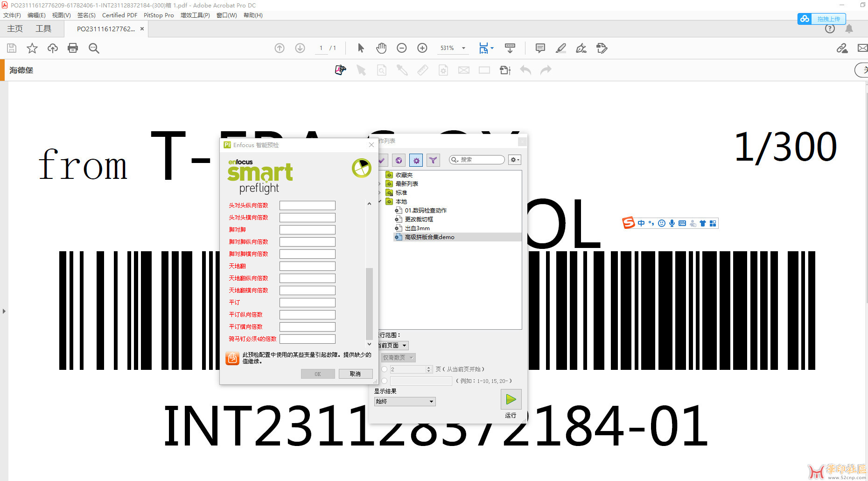
Task: Click the 取消 cancel button
Action: pos(355,374)
